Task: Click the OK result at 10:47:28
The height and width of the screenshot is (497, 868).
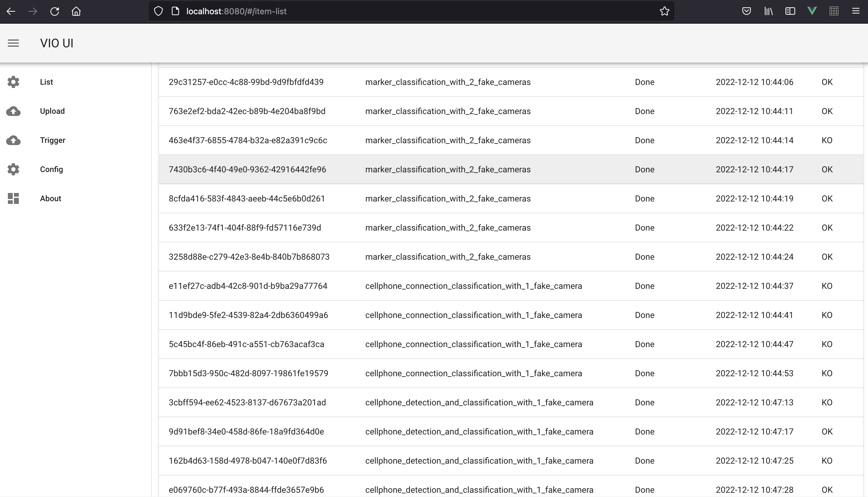Action: tap(827, 490)
